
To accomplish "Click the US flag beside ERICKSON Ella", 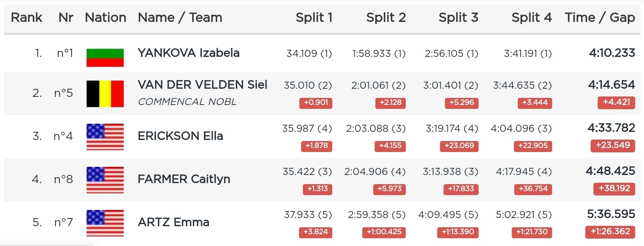I will [105, 137].
